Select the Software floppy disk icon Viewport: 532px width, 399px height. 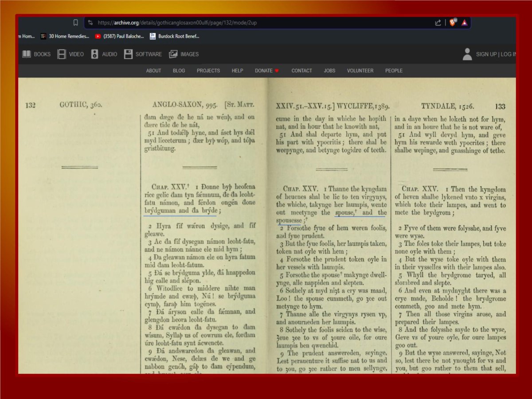[x=143, y=54]
